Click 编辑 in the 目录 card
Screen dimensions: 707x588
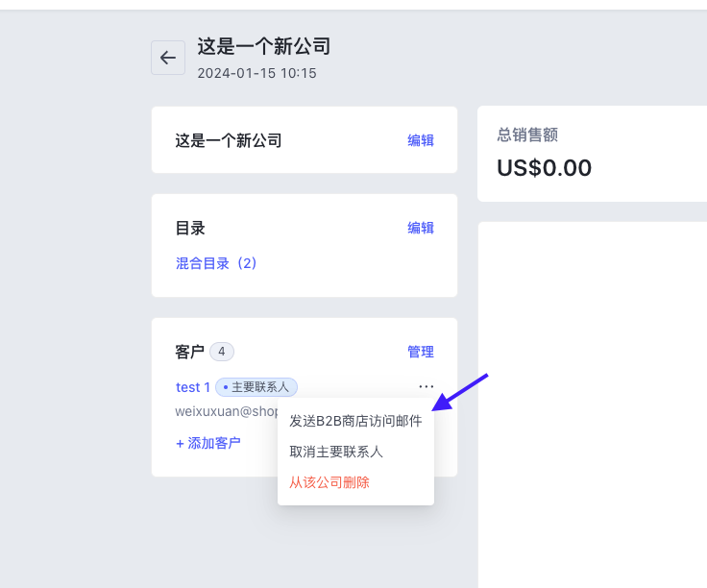click(420, 228)
